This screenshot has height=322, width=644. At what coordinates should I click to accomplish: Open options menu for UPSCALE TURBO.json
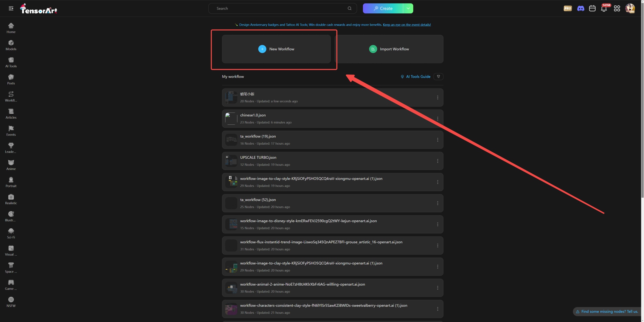(437, 161)
